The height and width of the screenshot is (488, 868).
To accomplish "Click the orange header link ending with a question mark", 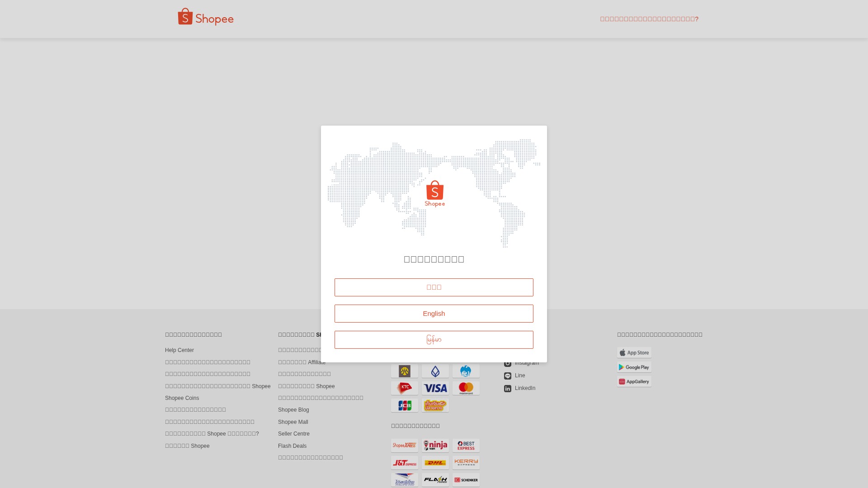I will [649, 19].
